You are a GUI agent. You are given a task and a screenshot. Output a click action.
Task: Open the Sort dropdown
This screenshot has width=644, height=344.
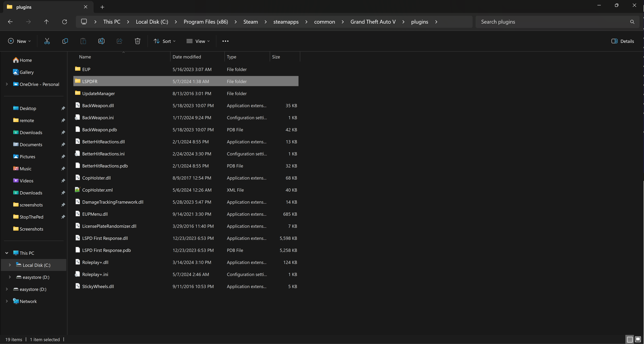coord(165,41)
